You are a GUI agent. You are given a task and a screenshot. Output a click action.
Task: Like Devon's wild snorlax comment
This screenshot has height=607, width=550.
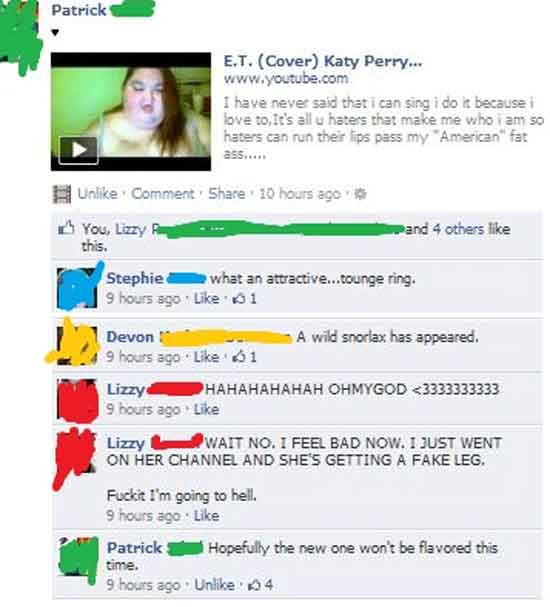(206, 357)
